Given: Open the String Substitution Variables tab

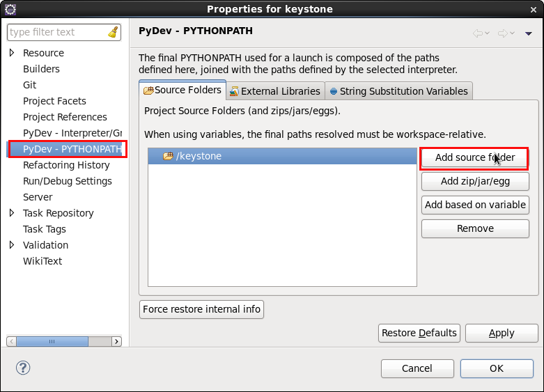Looking at the screenshot, I should tap(398, 91).
